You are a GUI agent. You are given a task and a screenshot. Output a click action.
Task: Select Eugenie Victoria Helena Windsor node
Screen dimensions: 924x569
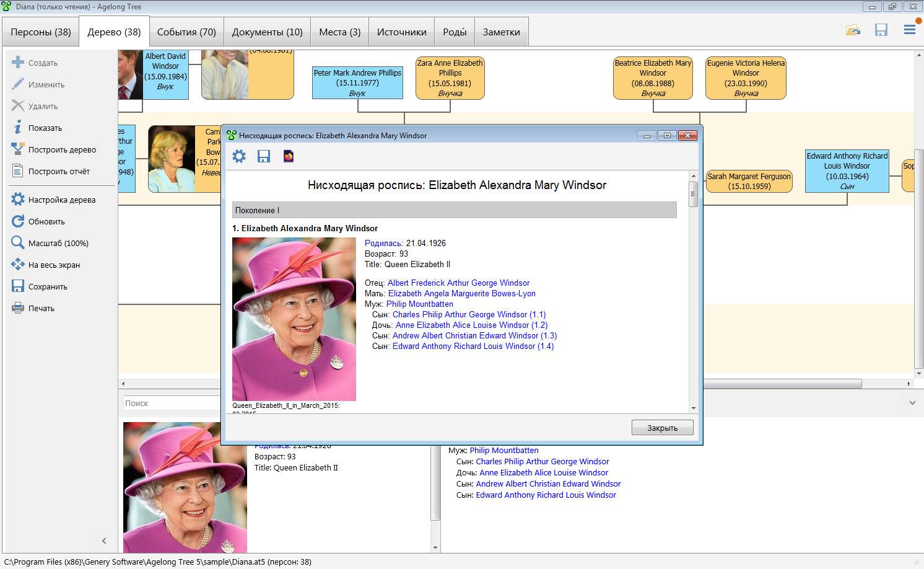point(746,77)
